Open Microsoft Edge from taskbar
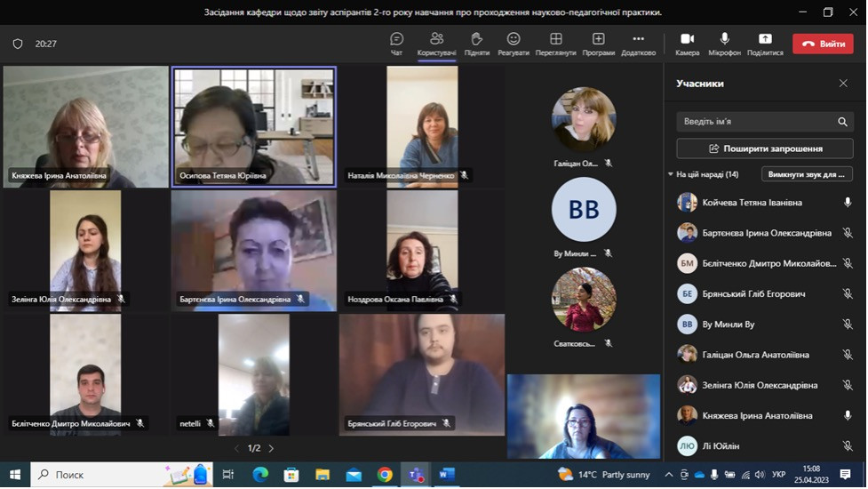 [x=260, y=475]
